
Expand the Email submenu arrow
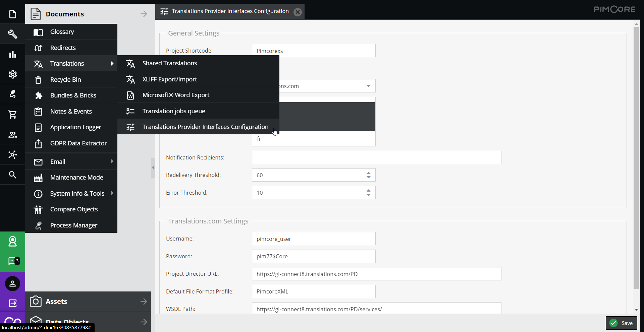click(112, 161)
